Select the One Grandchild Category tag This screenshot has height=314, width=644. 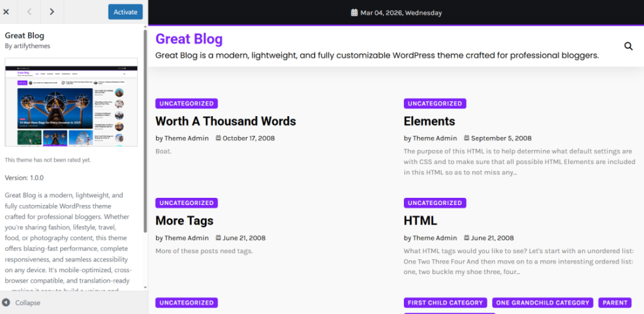pos(543,303)
